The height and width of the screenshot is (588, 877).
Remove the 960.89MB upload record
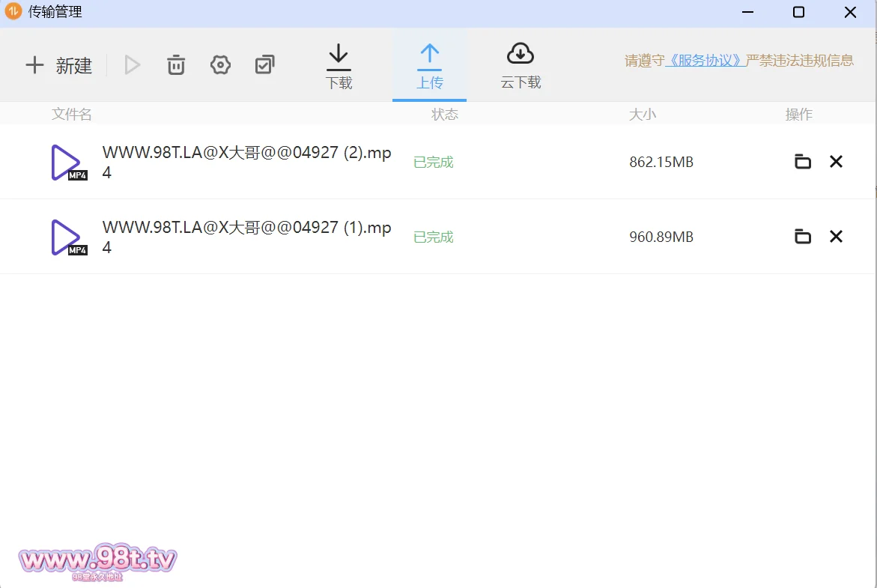tap(836, 237)
